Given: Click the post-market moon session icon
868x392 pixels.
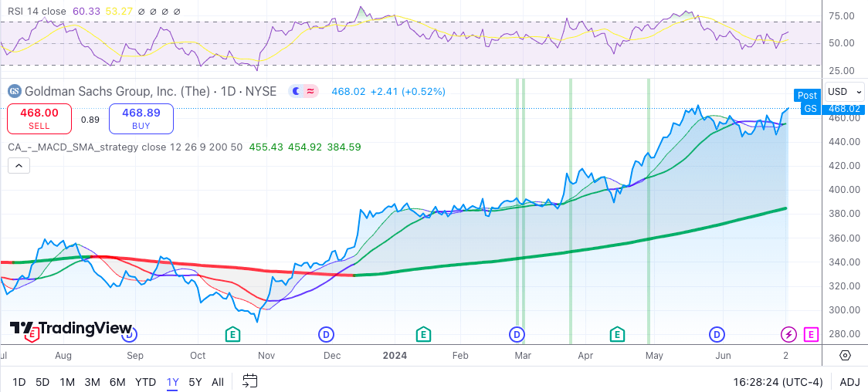Looking at the screenshot, I should [x=297, y=91].
